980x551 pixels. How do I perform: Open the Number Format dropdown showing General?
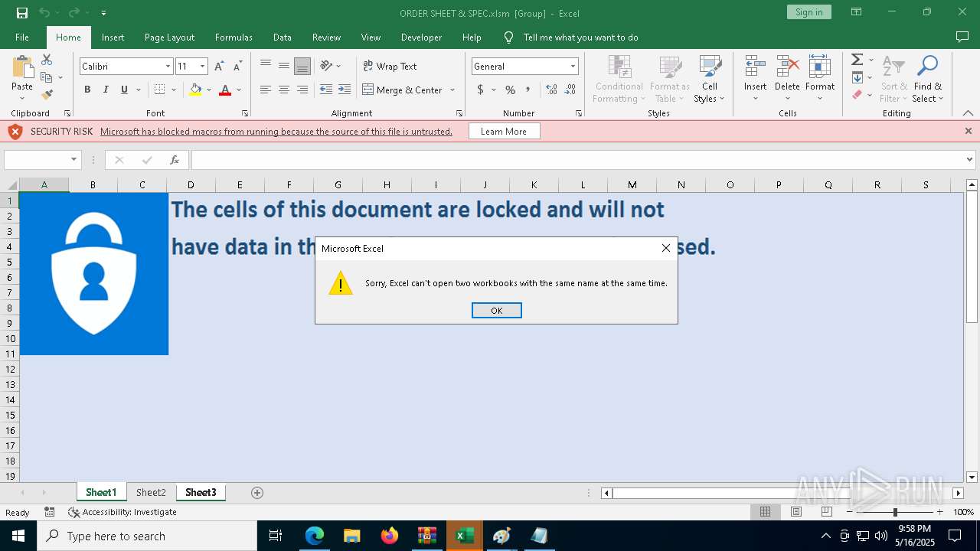point(572,67)
